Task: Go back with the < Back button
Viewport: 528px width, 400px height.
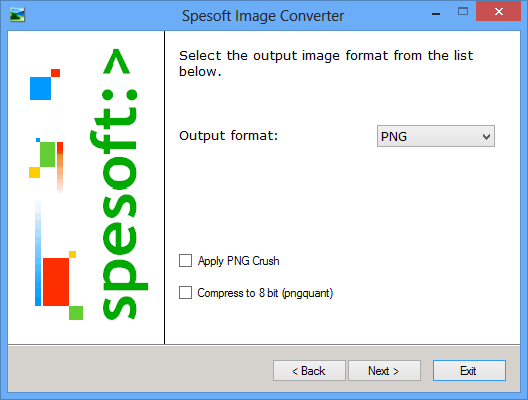Action: pos(309,371)
